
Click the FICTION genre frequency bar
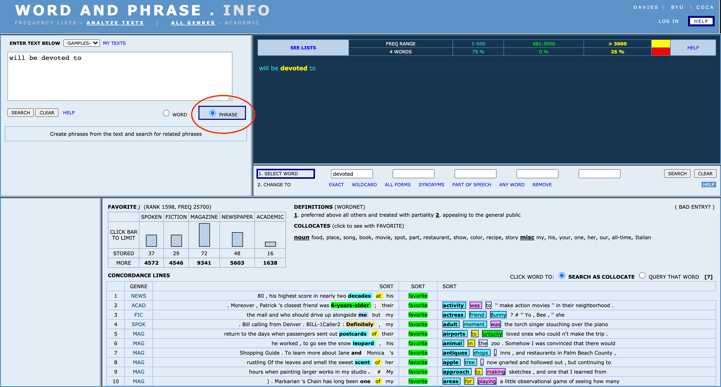(x=176, y=240)
